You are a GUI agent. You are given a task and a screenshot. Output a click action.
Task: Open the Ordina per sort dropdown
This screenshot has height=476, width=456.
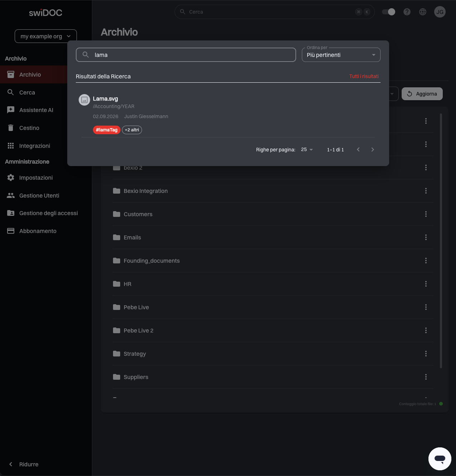341,55
